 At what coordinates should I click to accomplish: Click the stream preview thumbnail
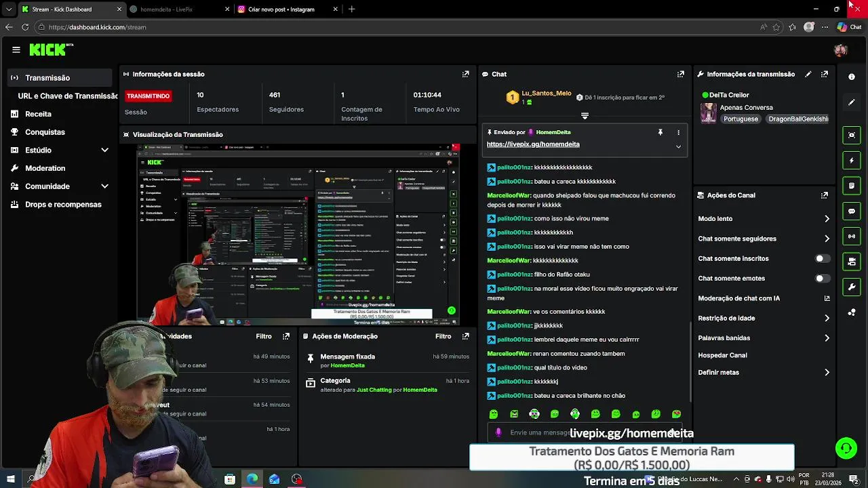pos(298,235)
